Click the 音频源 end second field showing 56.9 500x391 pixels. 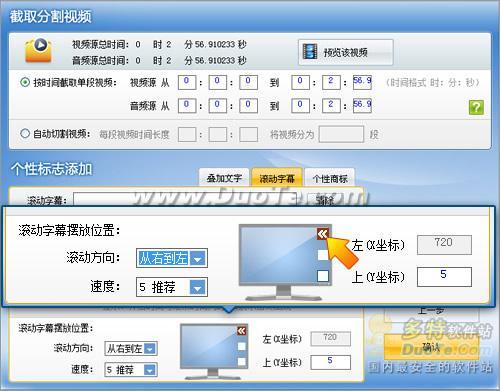point(362,106)
